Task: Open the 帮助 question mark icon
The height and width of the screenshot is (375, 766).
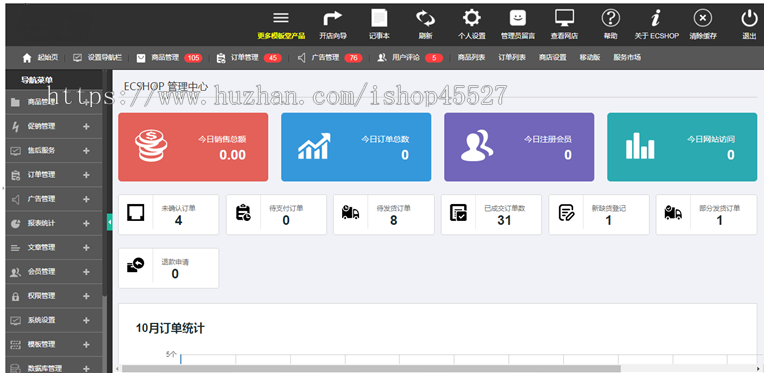Action: click(x=611, y=19)
